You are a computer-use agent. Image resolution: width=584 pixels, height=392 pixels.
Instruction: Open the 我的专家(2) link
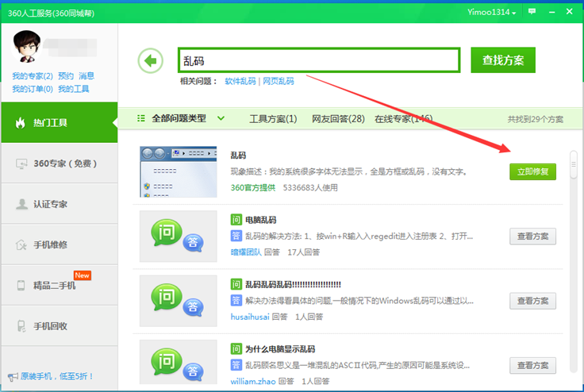point(32,76)
